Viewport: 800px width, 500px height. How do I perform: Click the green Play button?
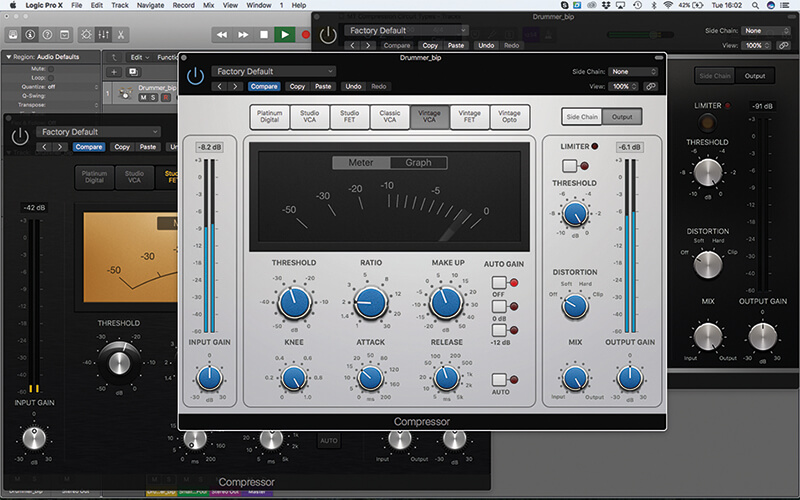pos(285,35)
